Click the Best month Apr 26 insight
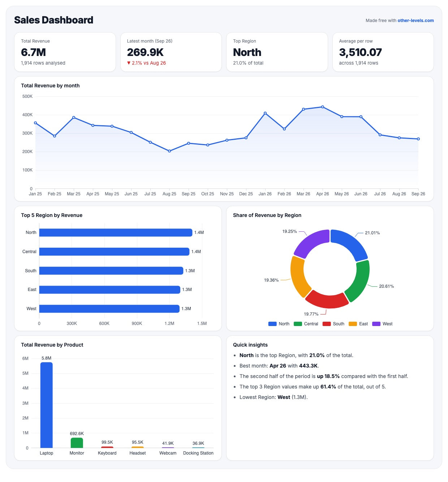The height and width of the screenshot is (482, 448). click(x=279, y=366)
